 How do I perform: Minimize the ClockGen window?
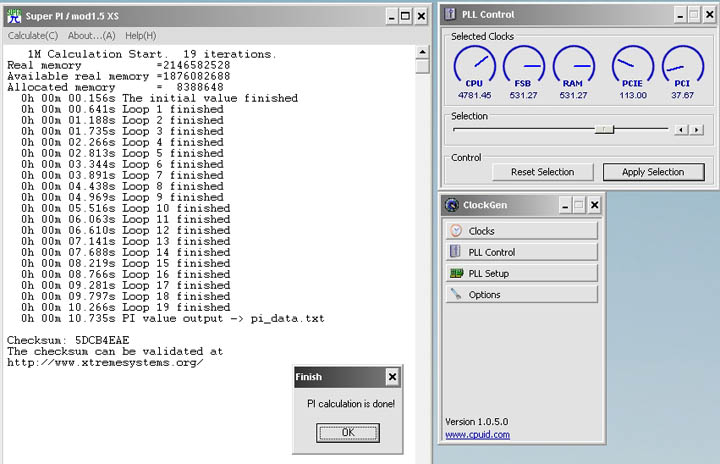click(x=565, y=205)
